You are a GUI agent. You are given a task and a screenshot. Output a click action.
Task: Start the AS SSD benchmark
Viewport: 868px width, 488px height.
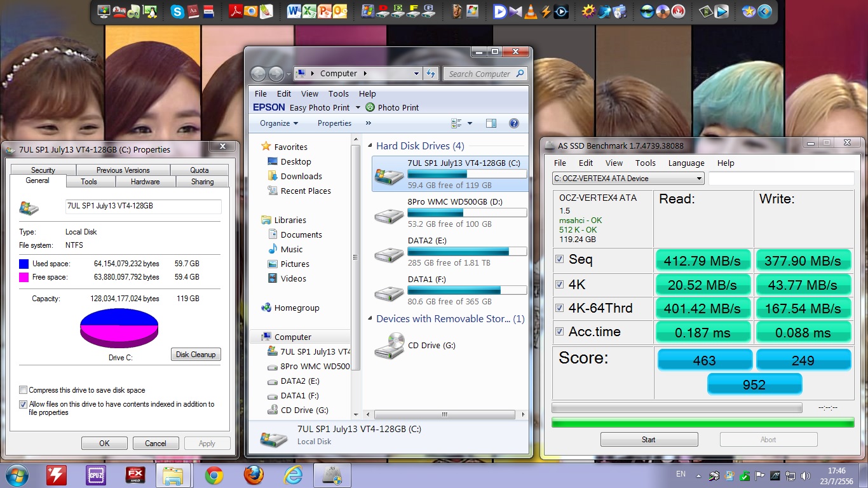(x=648, y=439)
